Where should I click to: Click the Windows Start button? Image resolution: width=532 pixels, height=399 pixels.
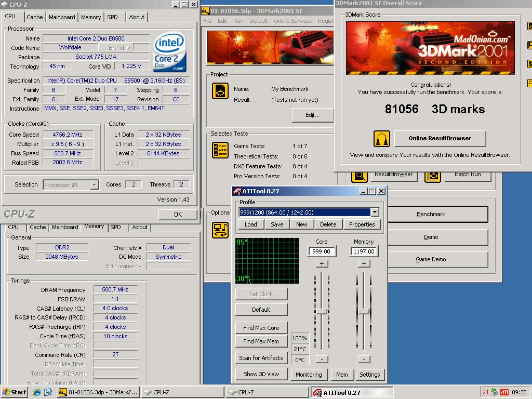click(x=14, y=392)
